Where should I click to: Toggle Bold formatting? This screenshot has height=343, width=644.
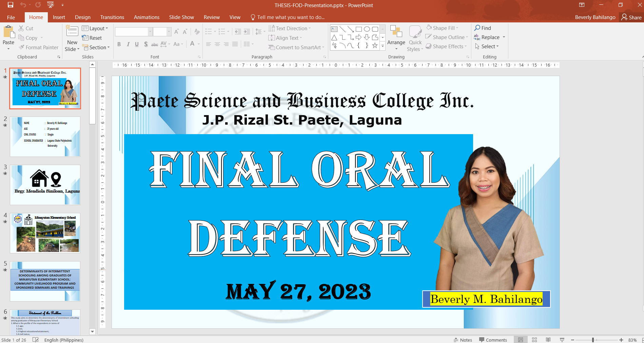[x=119, y=44]
